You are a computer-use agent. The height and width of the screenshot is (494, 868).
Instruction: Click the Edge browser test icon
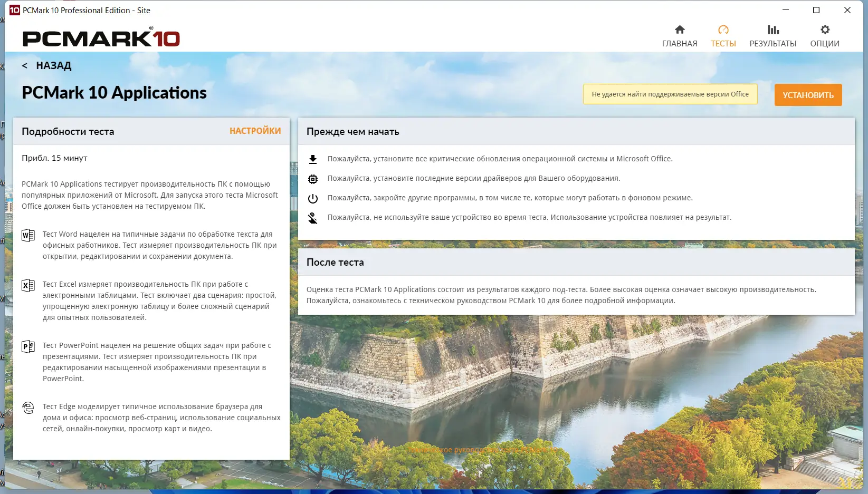[x=28, y=408]
